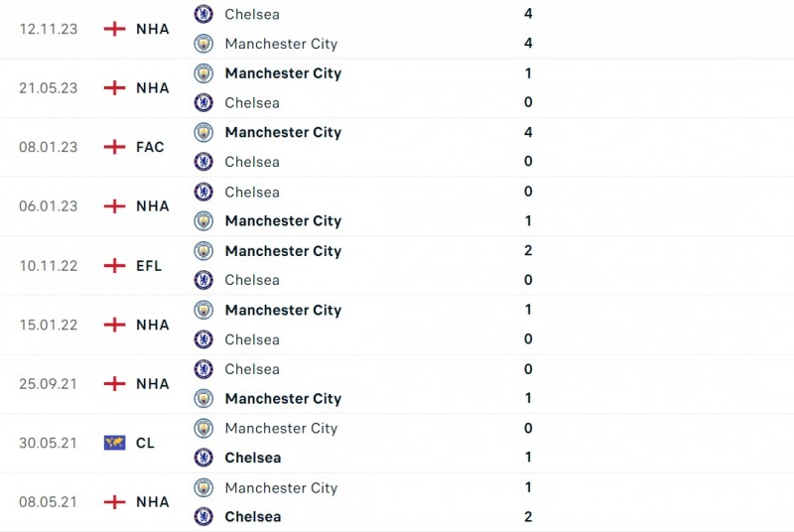
Task: Click Chelsea crest in the 30.05.21 match
Action: click(x=203, y=458)
